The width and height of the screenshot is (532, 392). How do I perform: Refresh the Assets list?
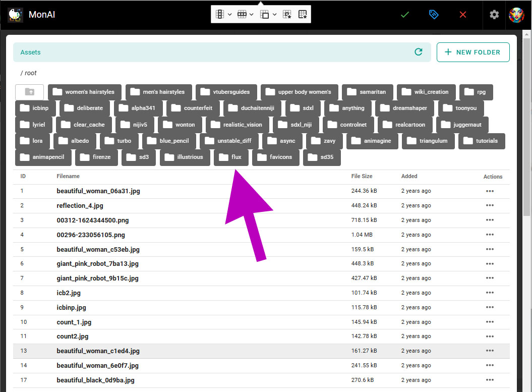tap(418, 52)
